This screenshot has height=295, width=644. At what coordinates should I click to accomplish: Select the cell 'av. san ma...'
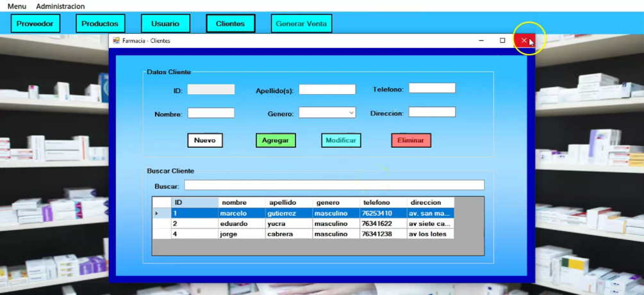431,213
